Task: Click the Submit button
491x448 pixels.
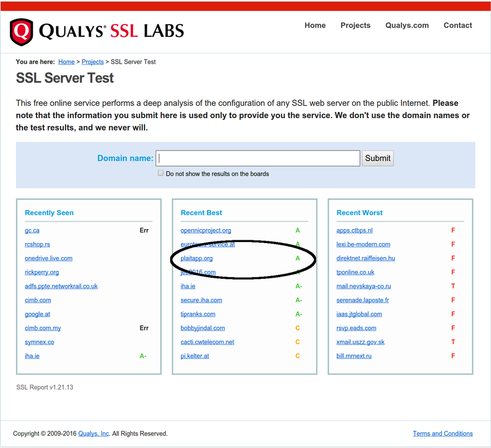Action: pos(378,158)
